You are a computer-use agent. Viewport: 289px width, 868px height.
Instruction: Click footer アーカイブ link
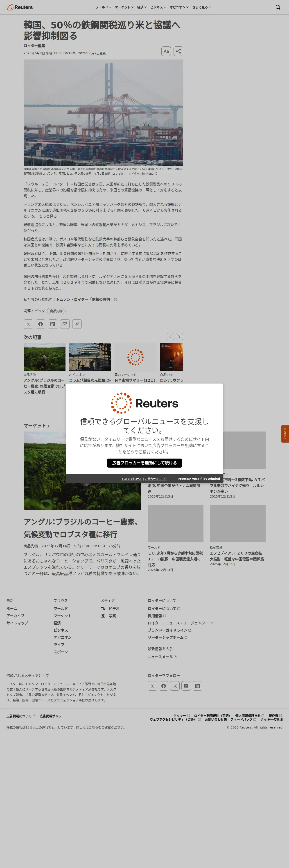pyautogui.click(x=15, y=616)
